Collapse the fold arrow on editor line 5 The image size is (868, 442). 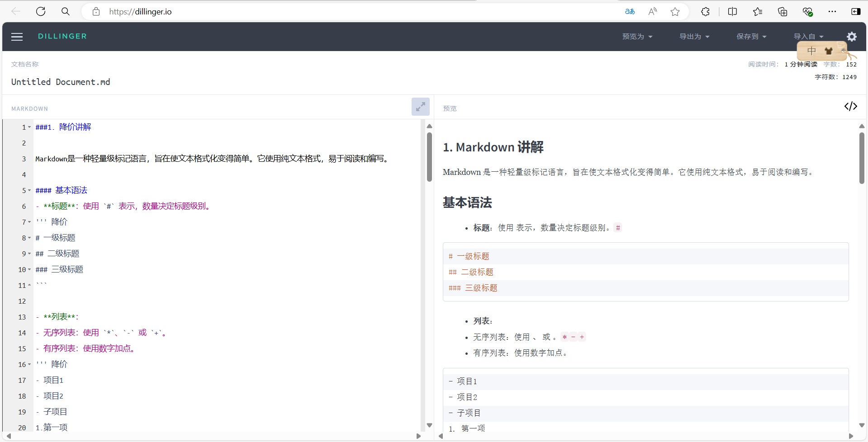(x=29, y=190)
